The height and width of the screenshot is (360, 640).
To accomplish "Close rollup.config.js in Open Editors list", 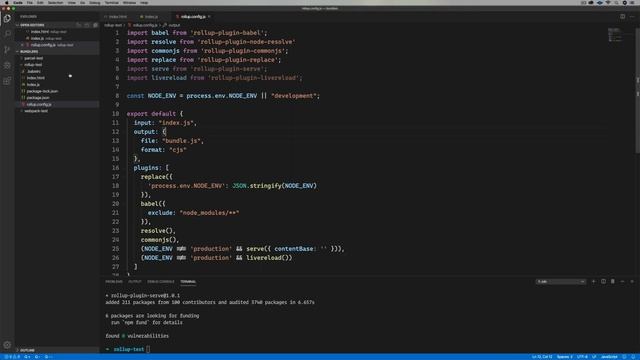I will click(x=22, y=45).
